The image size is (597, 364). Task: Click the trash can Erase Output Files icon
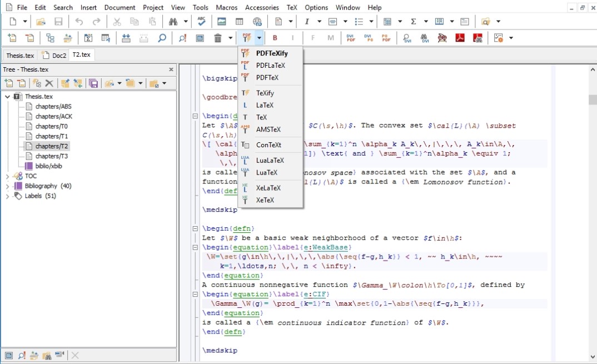(217, 38)
